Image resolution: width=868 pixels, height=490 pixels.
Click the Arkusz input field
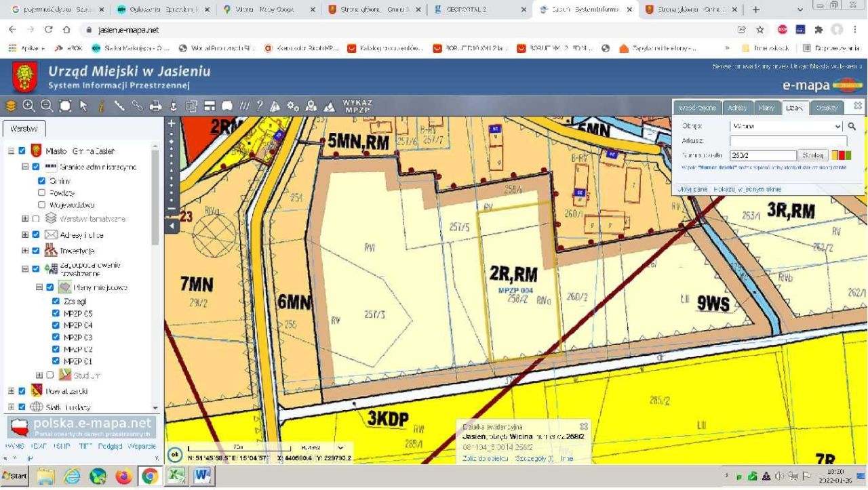tap(788, 141)
